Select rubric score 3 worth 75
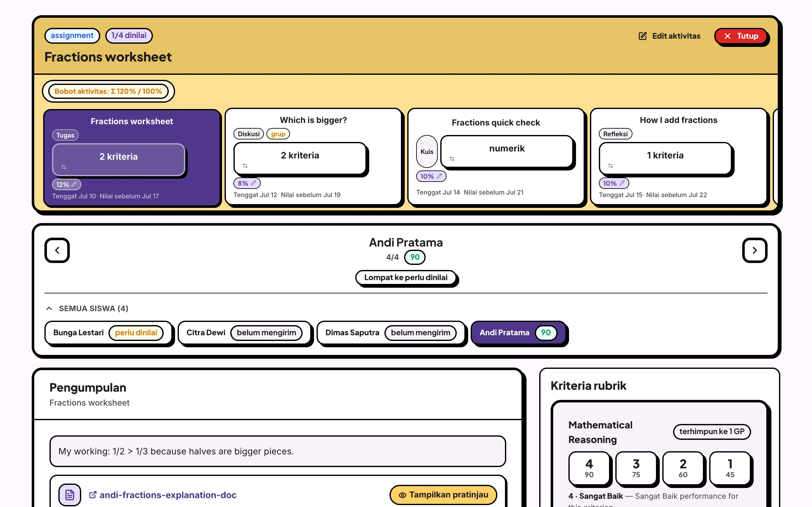This screenshot has width=812, height=507. tap(636, 468)
